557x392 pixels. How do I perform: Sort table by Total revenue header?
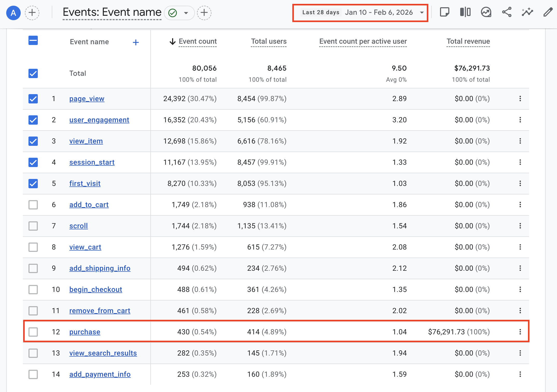pos(468,41)
